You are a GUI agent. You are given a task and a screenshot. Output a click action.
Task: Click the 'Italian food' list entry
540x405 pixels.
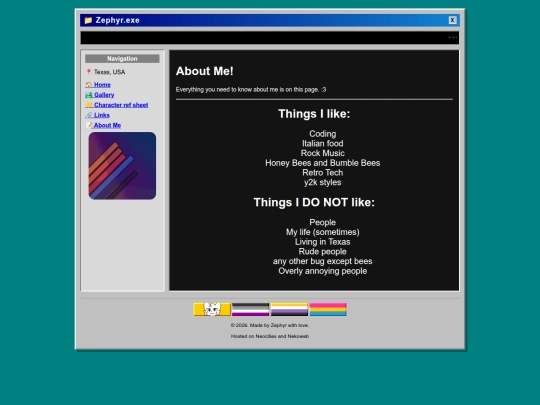pyautogui.click(x=323, y=143)
